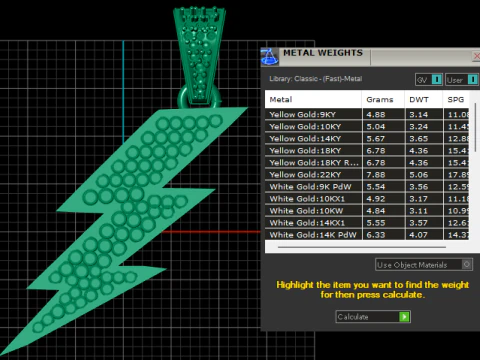Select the White Gold:10KW row

(367, 211)
